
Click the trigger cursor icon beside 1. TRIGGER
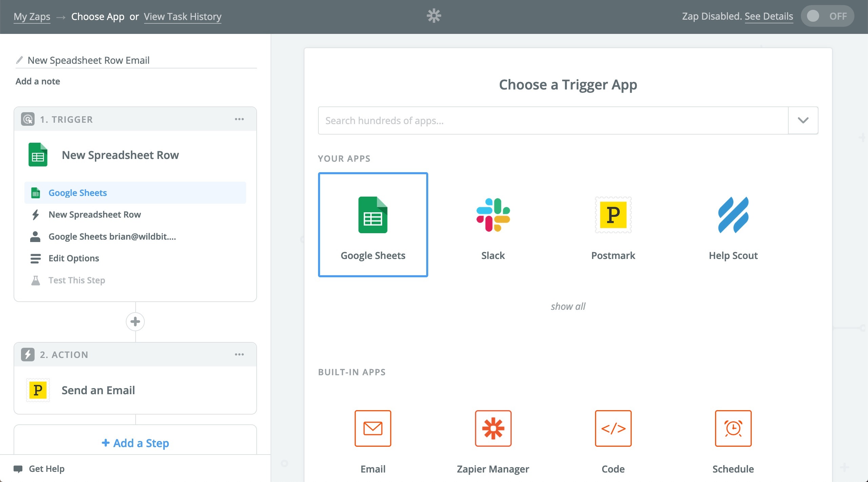point(28,119)
